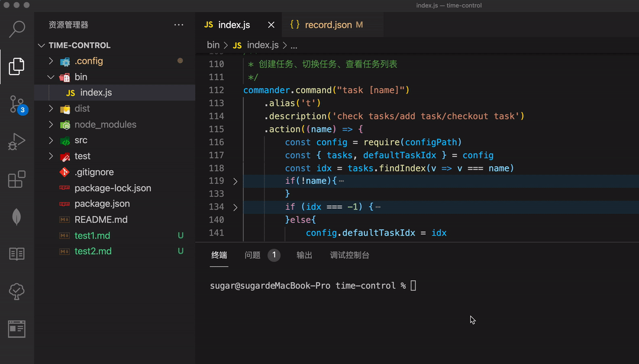This screenshot has width=639, height=364.
Task: Open the open-book icon in activity bar
Action: [17, 253]
